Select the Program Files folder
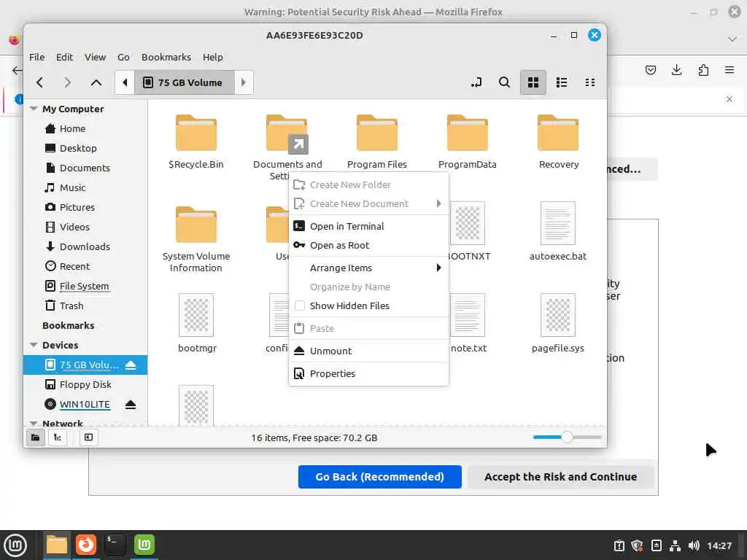 (x=377, y=141)
